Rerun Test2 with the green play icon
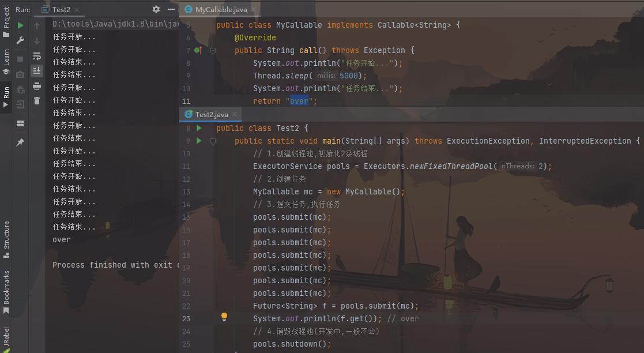The height and width of the screenshot is (353, 644). pos(21,25)
